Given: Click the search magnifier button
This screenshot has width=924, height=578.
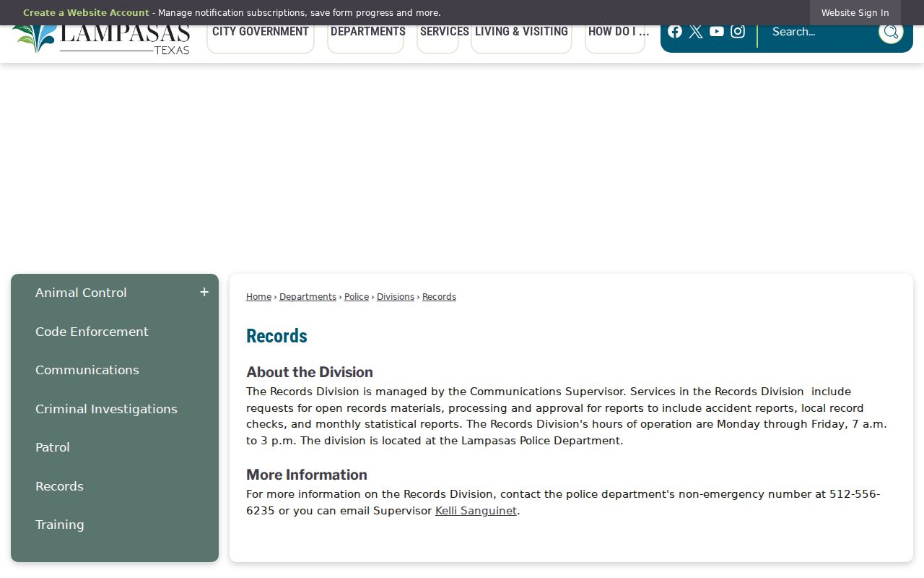Looking at the screenshot, I should click(891, 31).
